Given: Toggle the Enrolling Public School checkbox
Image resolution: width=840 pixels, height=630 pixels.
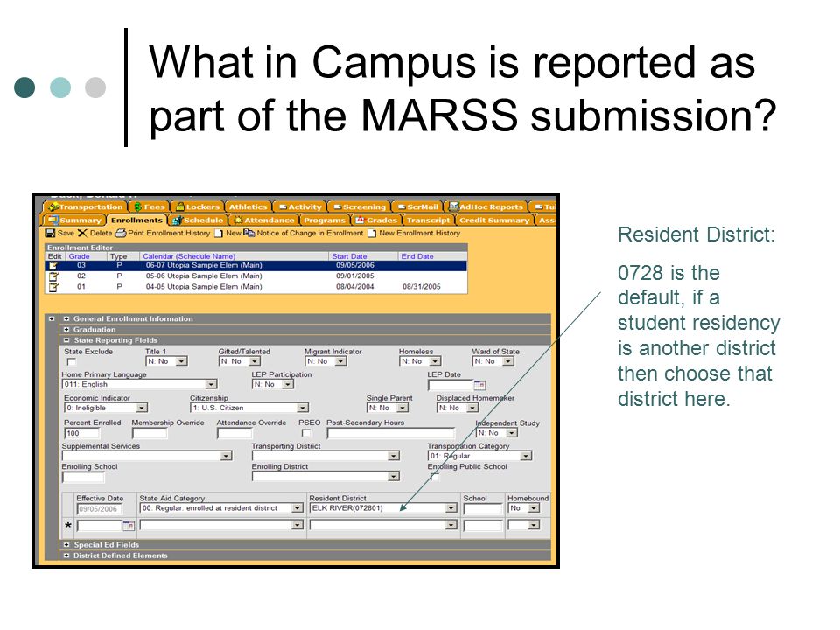Looking at the screenshot, I should (435, 477).
